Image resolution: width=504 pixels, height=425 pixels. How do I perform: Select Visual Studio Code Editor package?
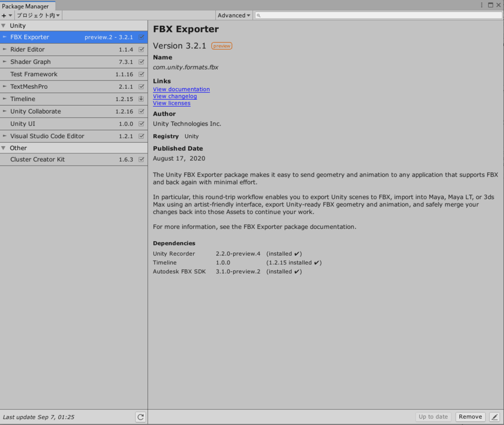pos(73,136)
